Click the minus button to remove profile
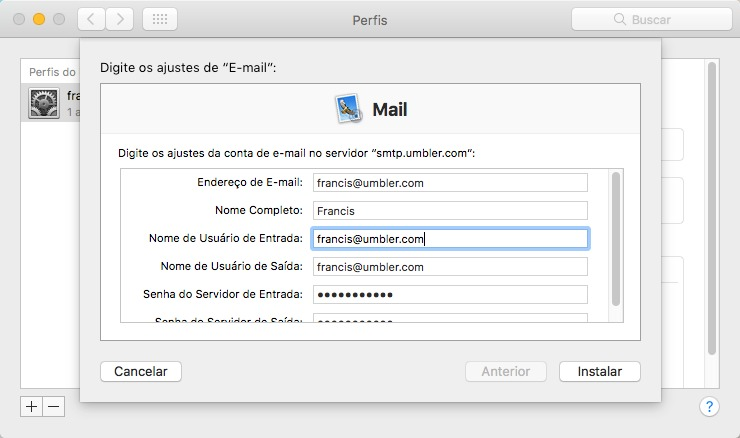This screenshot has width=740, height=438. pyautogui.click(x=53, y=406)
